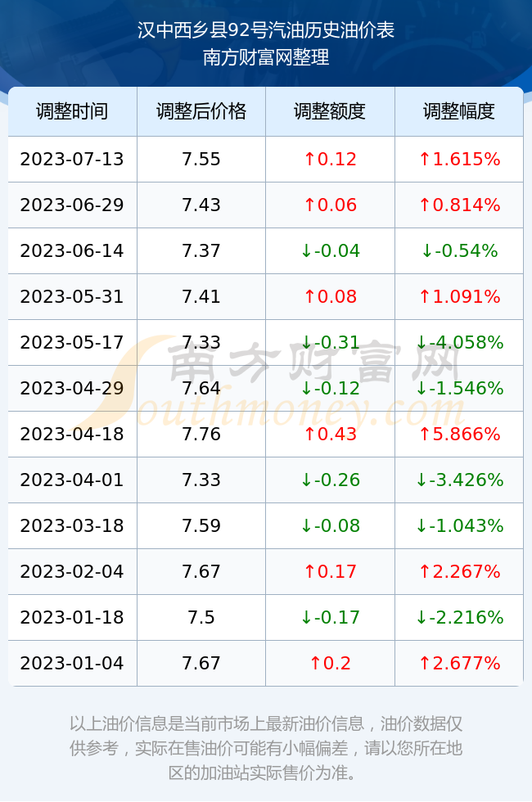
Task: Click the red ↑0.12 adjustment value
Action: pos(330,159)
